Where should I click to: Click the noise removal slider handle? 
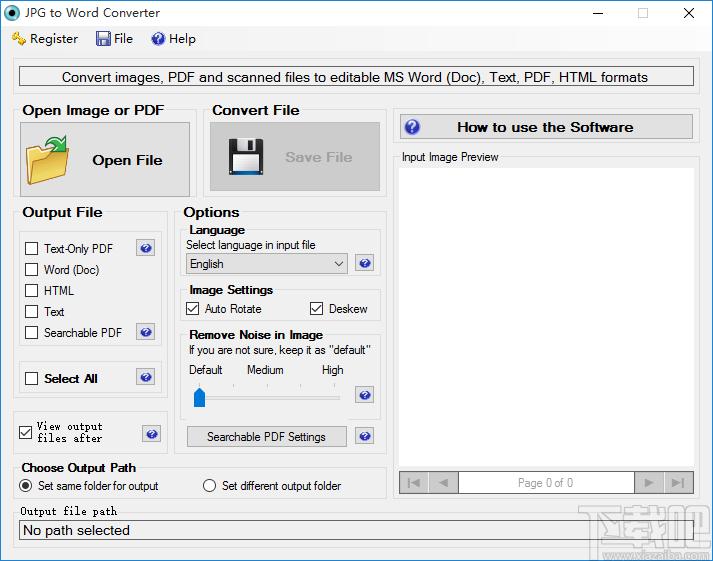(200, 397)
